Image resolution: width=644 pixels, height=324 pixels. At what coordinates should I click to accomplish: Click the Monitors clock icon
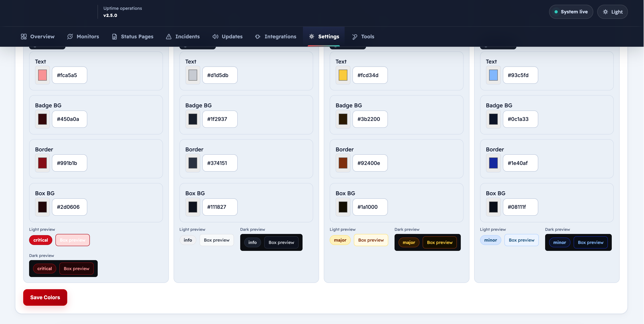coord(70,37)
